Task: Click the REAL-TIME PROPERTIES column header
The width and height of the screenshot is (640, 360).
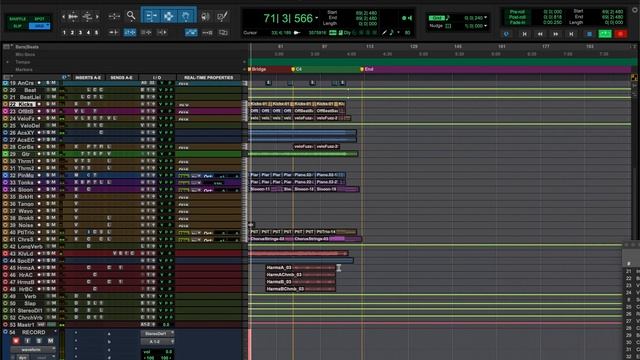Action: tap(209, 78)
